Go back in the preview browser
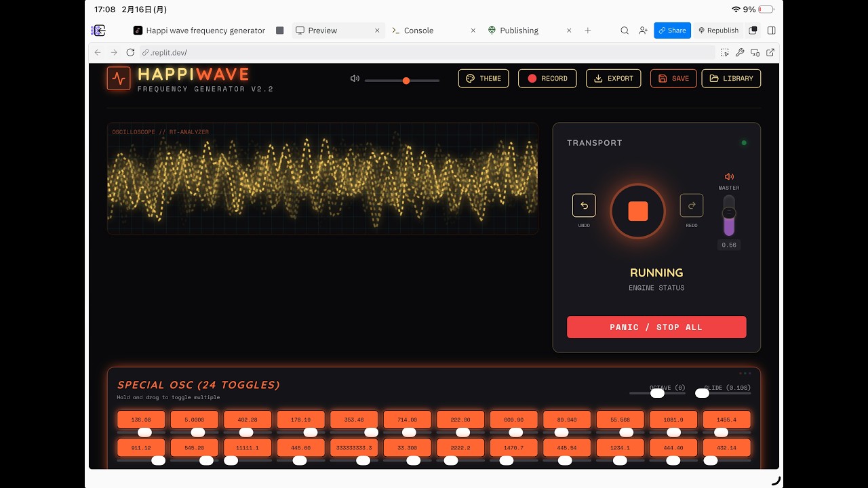Image resolution: width=868 pixels, height=488 pixels. (98, 52)
